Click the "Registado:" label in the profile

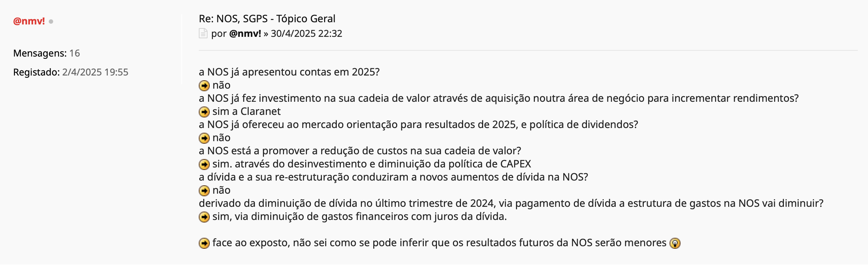point(36,72)
